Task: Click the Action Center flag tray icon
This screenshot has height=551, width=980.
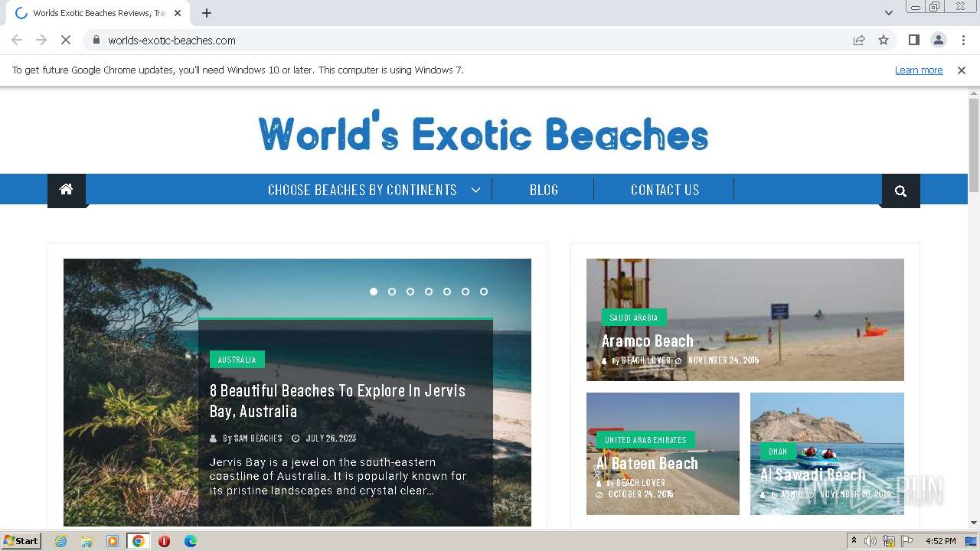Action: click(908, 541)
